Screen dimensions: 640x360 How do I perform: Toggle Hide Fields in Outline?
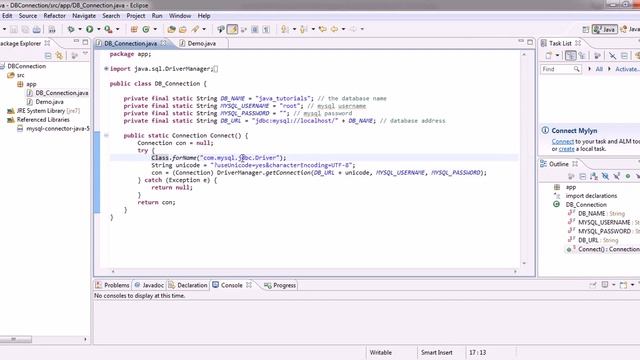tap(605, 176)
